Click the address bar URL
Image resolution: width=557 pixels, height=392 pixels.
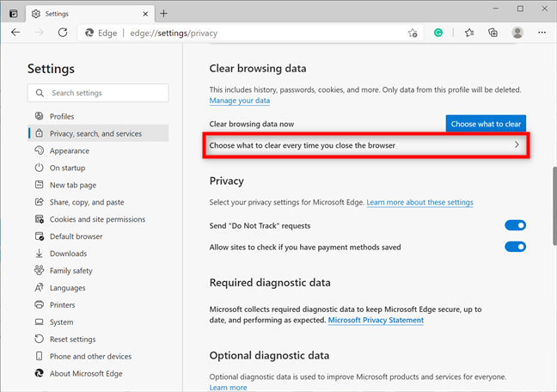click(x=174, y=33)
